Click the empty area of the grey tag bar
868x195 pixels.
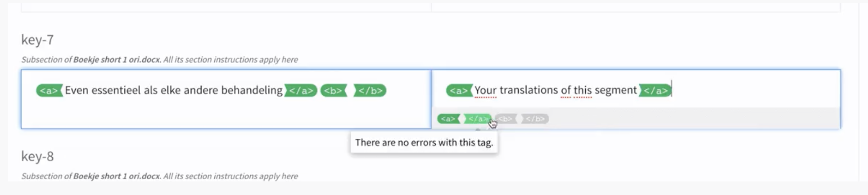[693, 119]
